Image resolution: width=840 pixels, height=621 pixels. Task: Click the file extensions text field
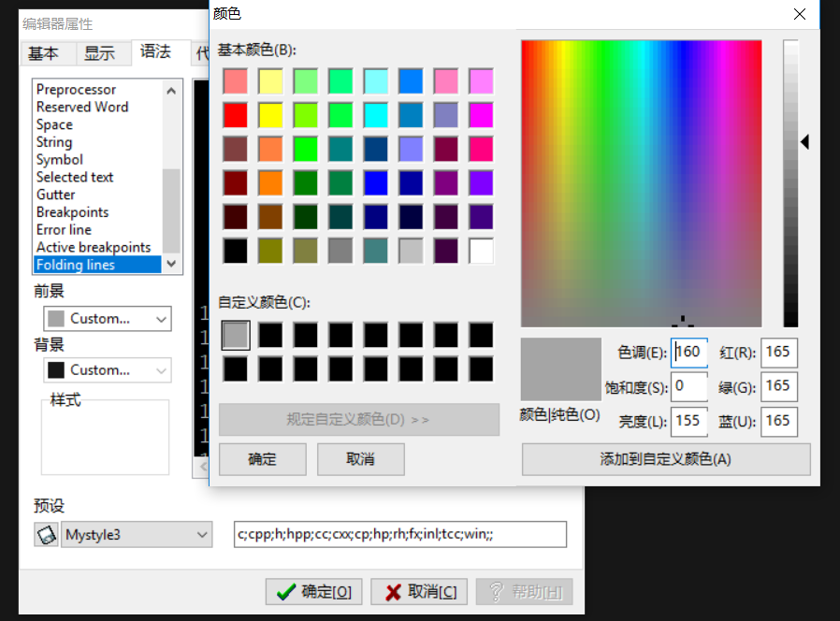[x=401, y=534]
